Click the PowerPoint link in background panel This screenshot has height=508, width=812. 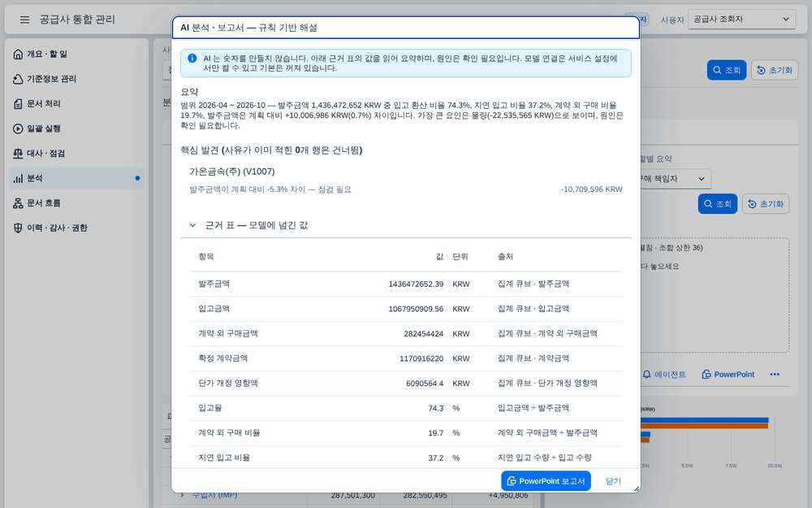tap(728, 374)
